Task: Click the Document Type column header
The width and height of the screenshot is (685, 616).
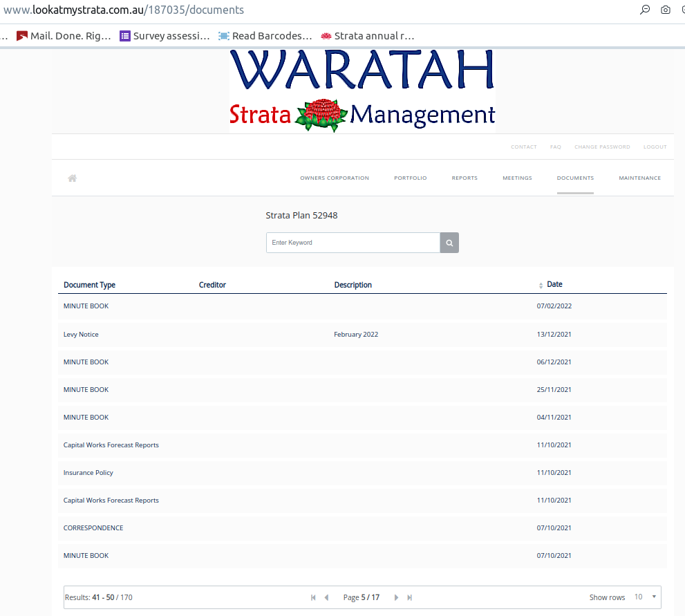Action: (x=90, y=285)
